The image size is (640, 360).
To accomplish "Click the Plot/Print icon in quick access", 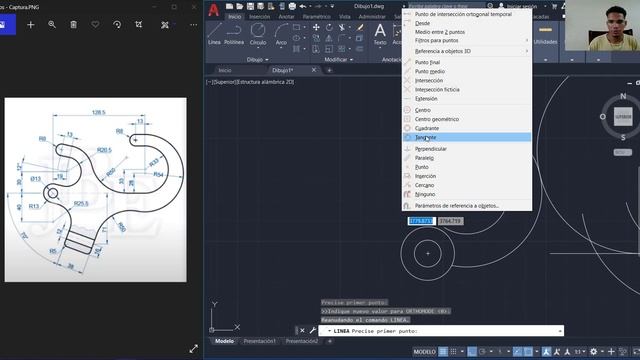I will 292,6.
